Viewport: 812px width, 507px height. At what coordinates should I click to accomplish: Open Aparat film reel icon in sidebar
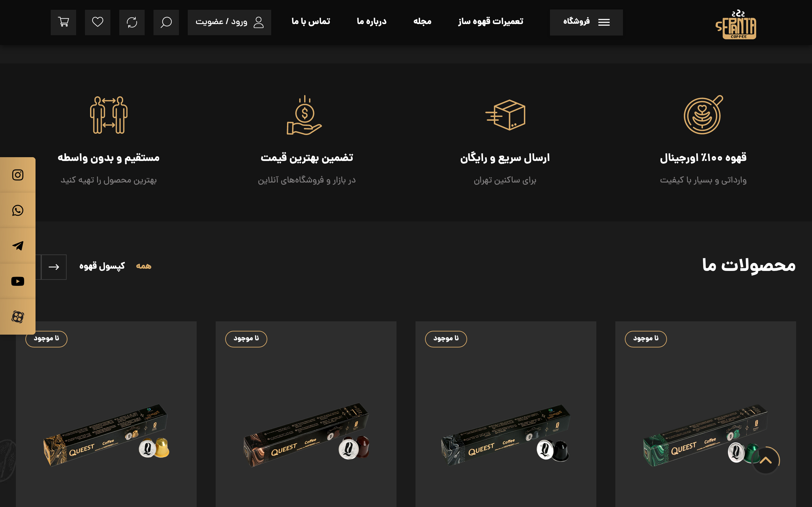coord(17,317)
